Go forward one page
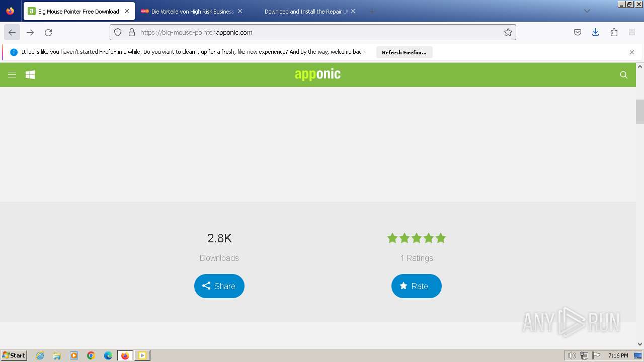 coord(30,32)
